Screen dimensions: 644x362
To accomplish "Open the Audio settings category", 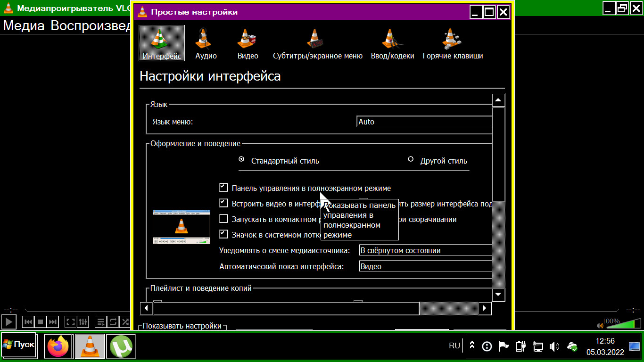I will pyautogui.click(x=206, y=44).
